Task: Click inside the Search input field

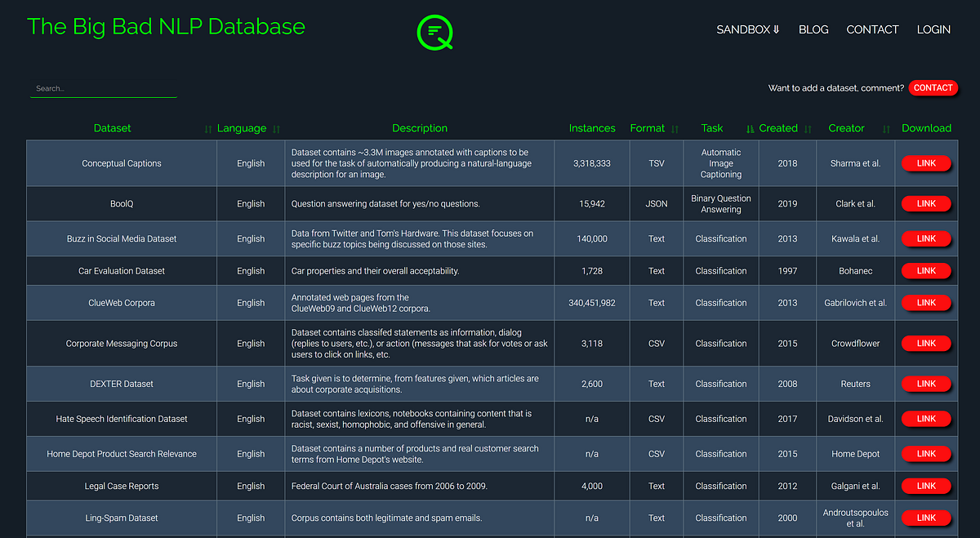Action: tap(103, 87)
